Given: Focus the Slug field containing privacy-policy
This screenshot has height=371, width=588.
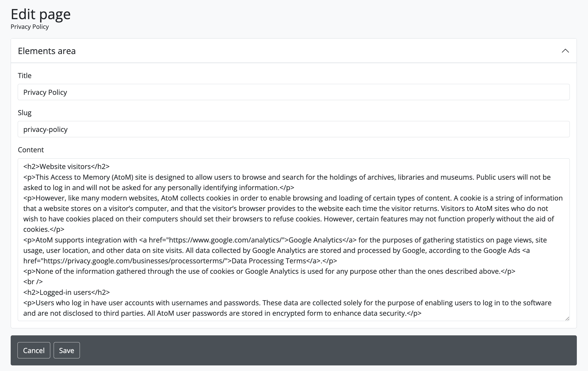Looking at the screenshot, I should pyautogui.click(x=294, y=129).
